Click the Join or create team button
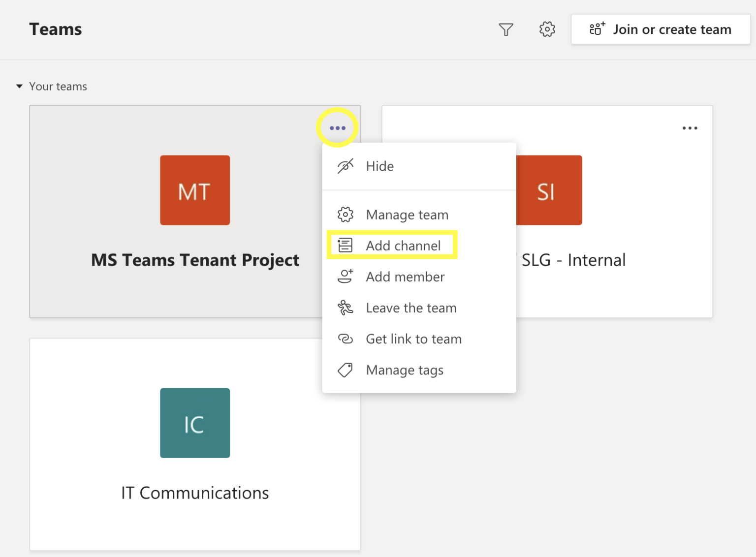 (x=660, y=29)
